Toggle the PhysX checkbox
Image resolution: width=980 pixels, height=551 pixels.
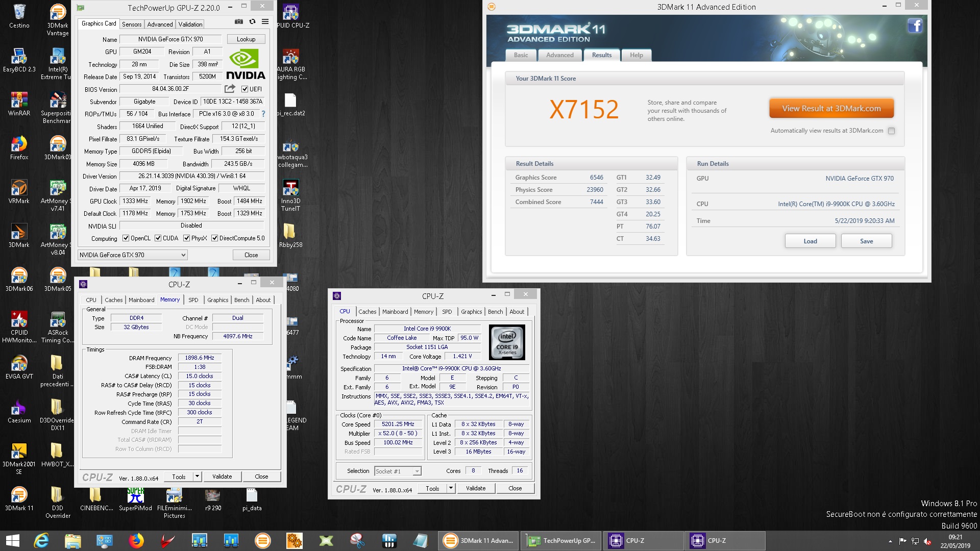(x=187, y=238)
